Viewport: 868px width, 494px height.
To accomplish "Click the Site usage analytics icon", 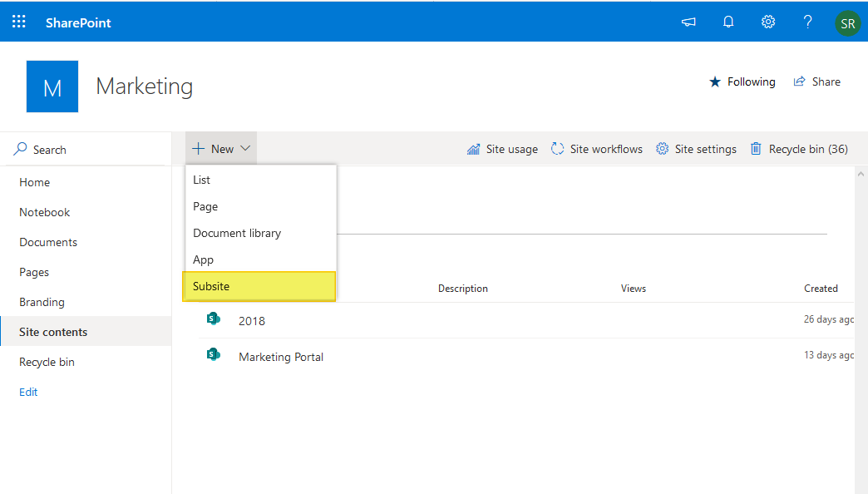I will (475, 148).
